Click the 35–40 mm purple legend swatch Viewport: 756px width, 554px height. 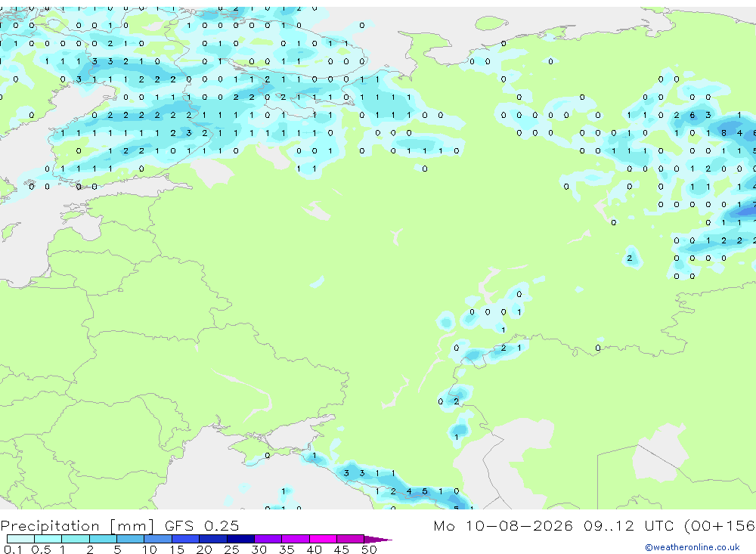click(x=296, y=539)
